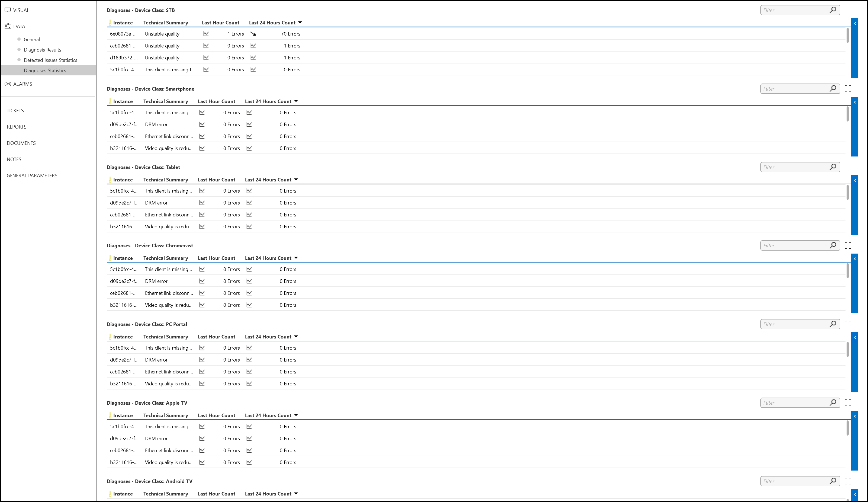Image resolution: width=868 pixels, height=502 pixels.
Task: Expand Tablet table to full screen
Action: click(848, 167)
